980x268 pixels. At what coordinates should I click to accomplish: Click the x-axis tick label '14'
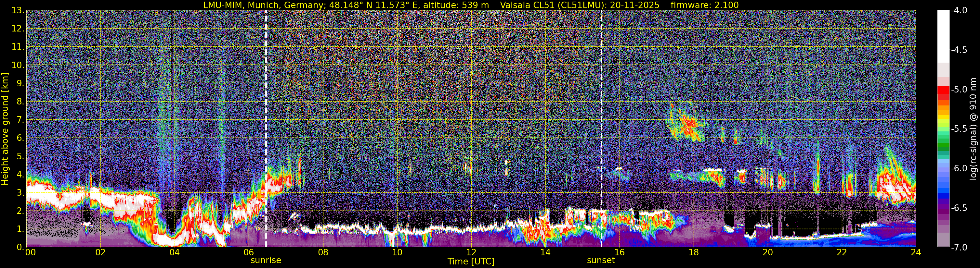point(545,252)
